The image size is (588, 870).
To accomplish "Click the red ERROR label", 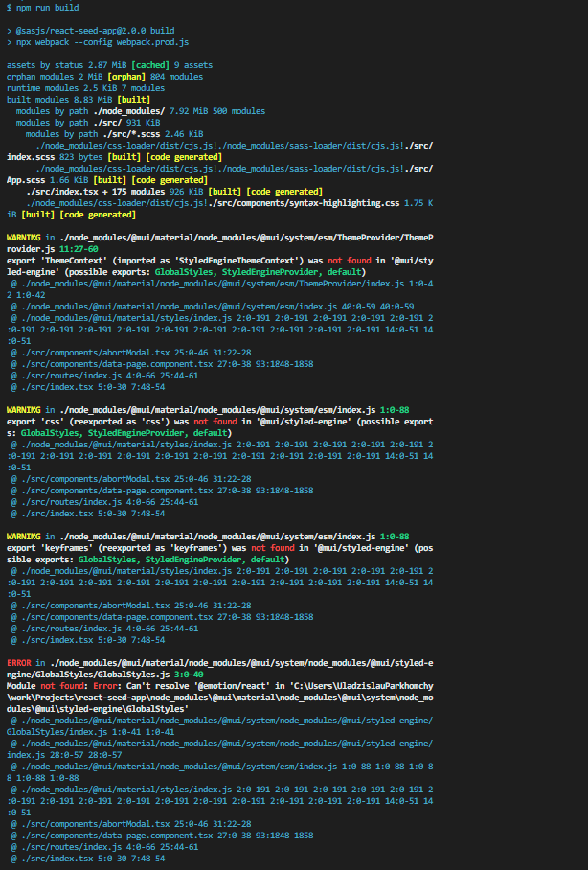I will coord(19,663).
